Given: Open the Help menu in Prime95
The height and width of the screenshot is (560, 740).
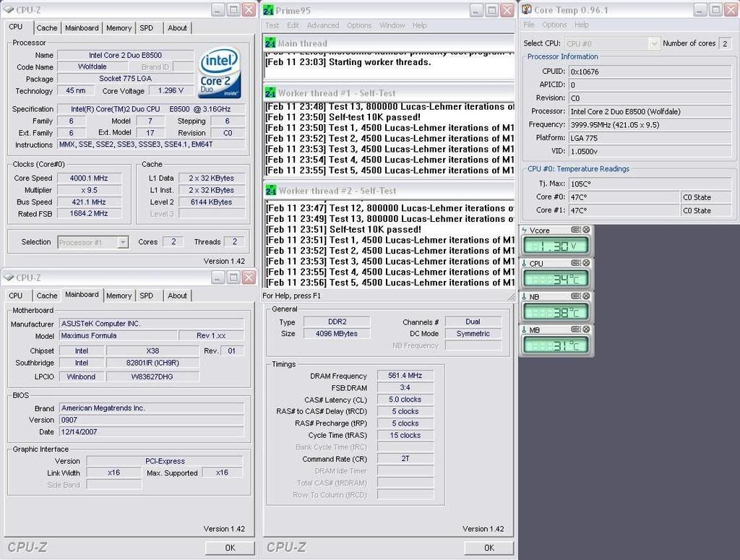Looking at the screenshot, I should 420,25.
